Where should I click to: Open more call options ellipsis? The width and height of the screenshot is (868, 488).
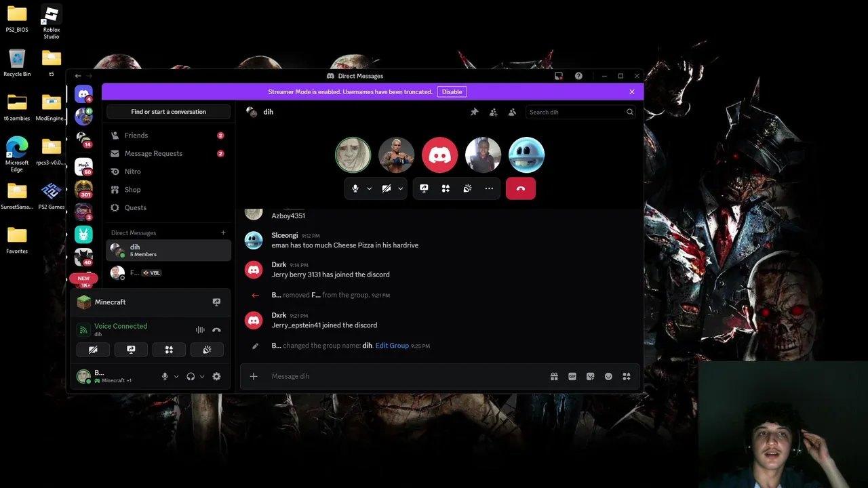coord(489,188)
